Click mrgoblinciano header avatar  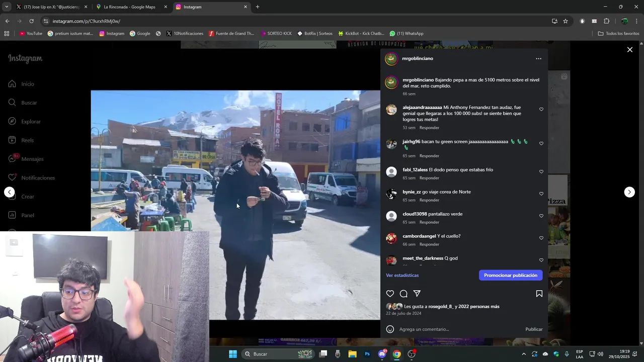(391, 59)
